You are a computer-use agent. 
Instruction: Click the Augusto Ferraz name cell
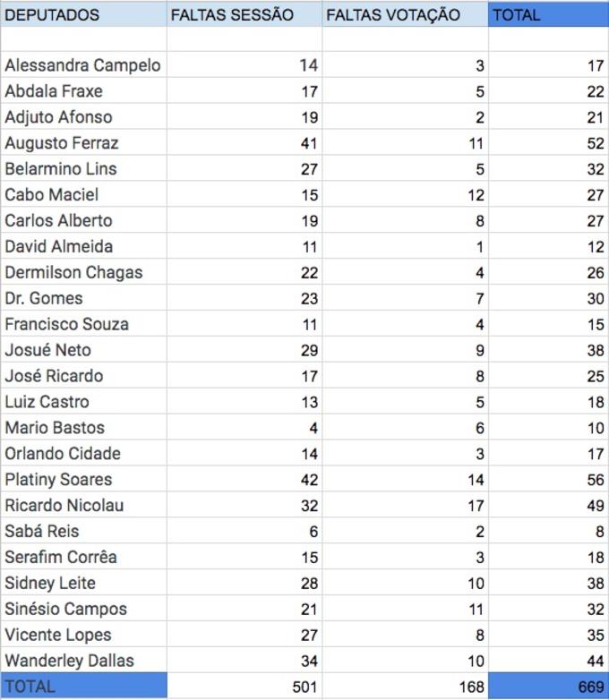(83, 143)
